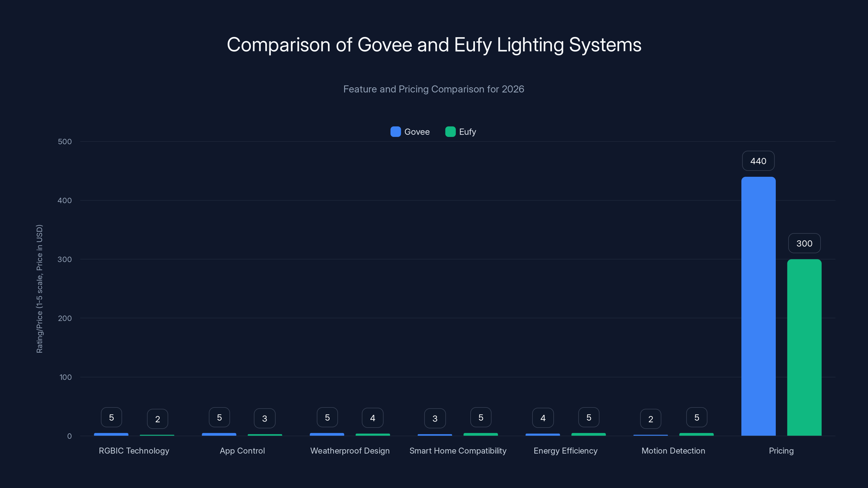Viewport: 868px width, 488px height.
Task: Click Eufy's Weatherproof Design value label 4
Action: [x=373, y=418]
